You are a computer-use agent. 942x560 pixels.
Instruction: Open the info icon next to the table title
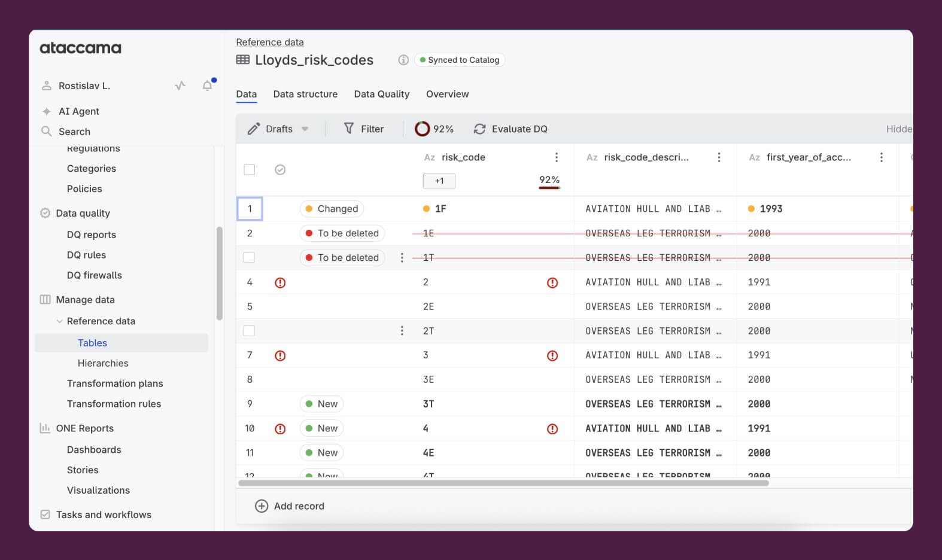tap(403, 60)
